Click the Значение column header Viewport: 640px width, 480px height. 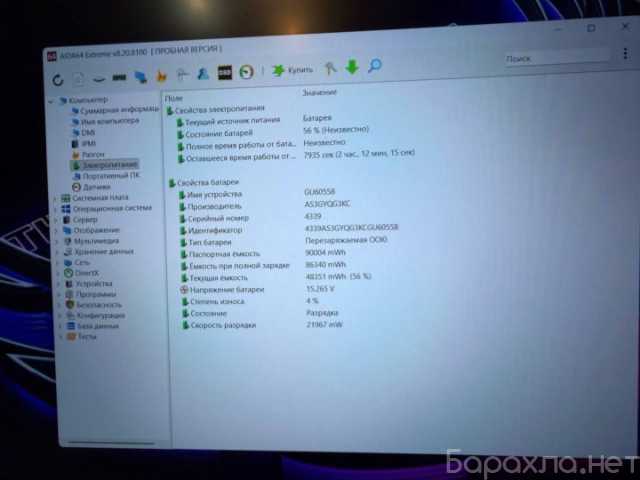point(320,93)
